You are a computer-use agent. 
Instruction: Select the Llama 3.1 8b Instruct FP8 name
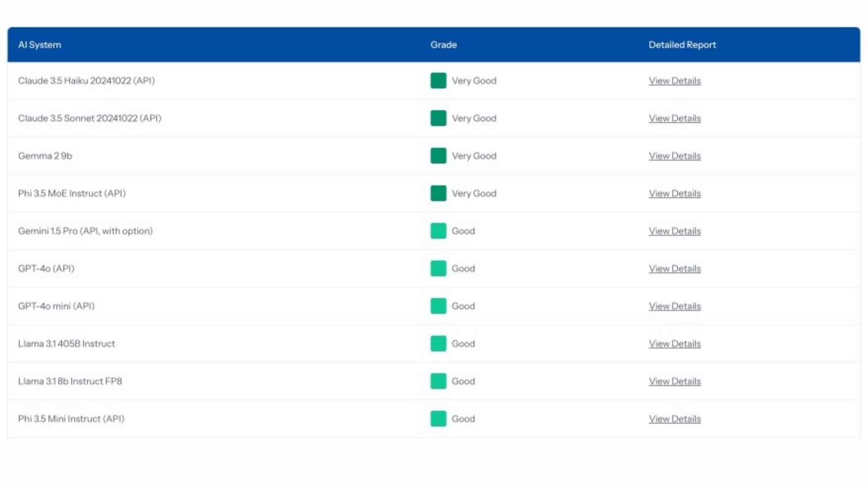click(x=70, y=381)
